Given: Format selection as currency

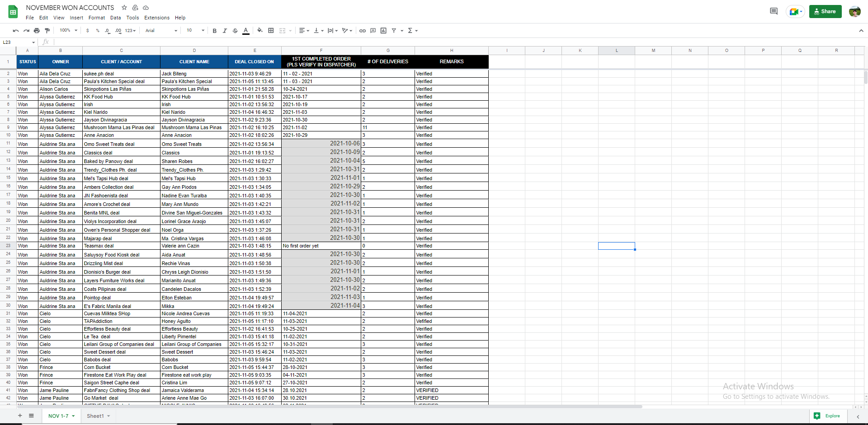Looking at the screenshot, I should coord(87,31).
